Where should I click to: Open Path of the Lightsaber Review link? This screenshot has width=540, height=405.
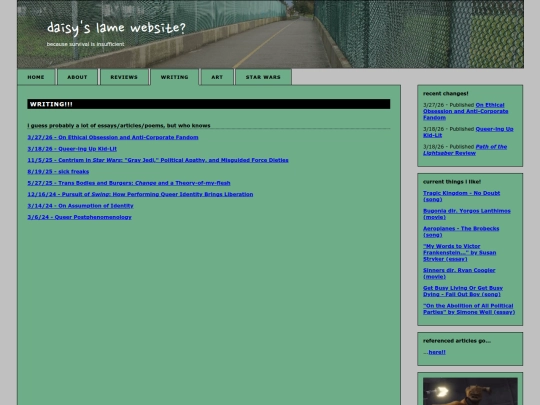(465, 149)
